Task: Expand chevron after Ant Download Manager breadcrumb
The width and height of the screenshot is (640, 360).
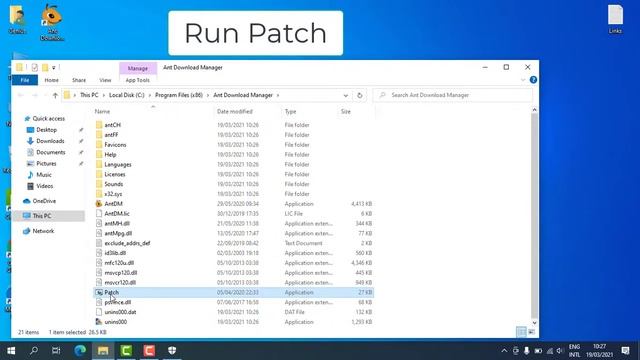Action: pos(278,95)
